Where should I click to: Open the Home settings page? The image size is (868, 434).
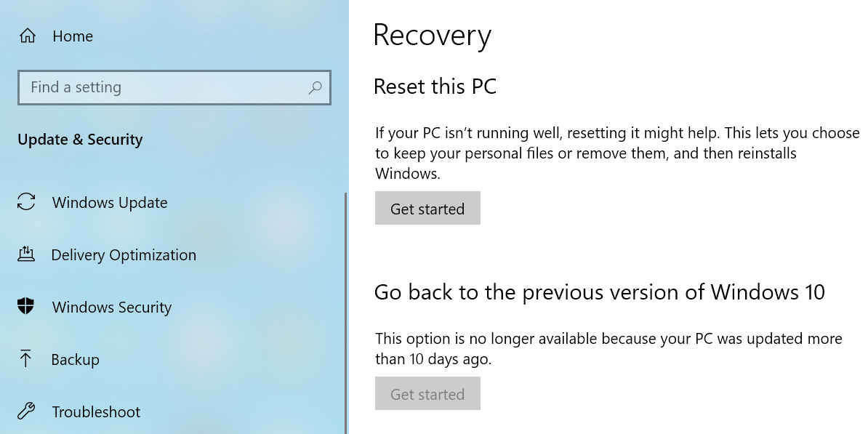73,36
